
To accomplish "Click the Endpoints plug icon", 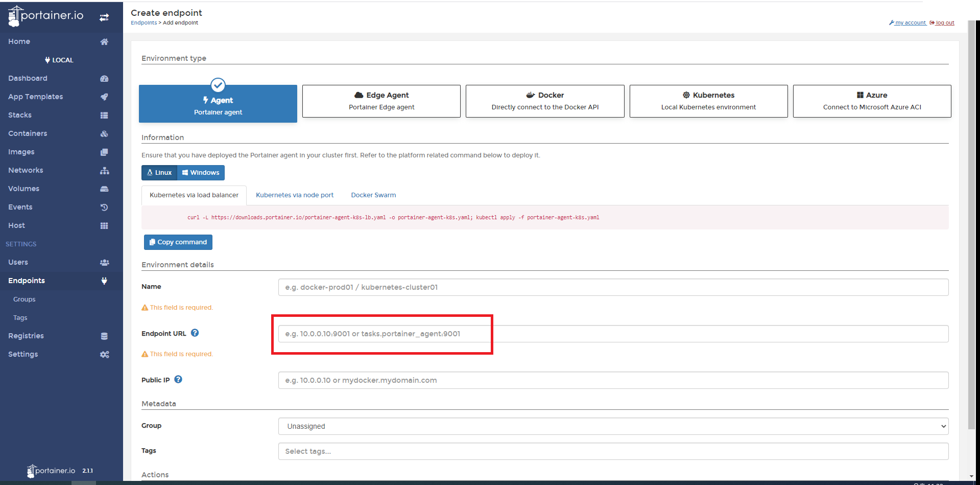I will [104, 281].
